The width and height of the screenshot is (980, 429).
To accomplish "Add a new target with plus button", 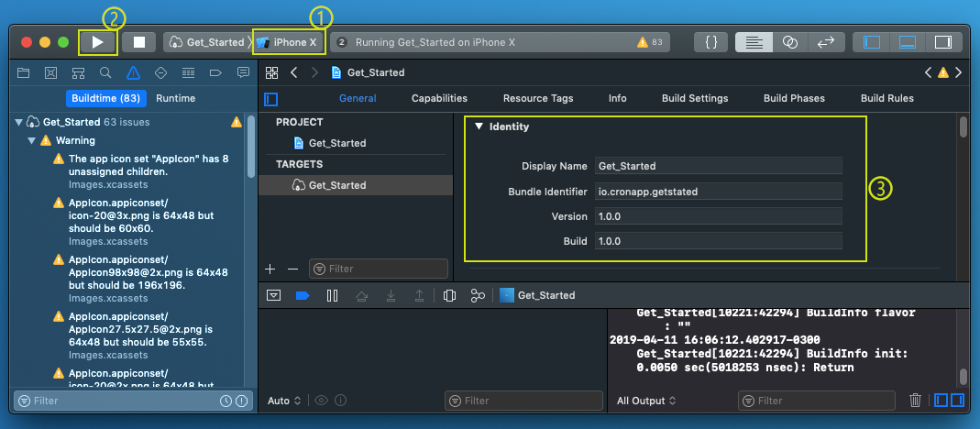I will pos(270,269).
